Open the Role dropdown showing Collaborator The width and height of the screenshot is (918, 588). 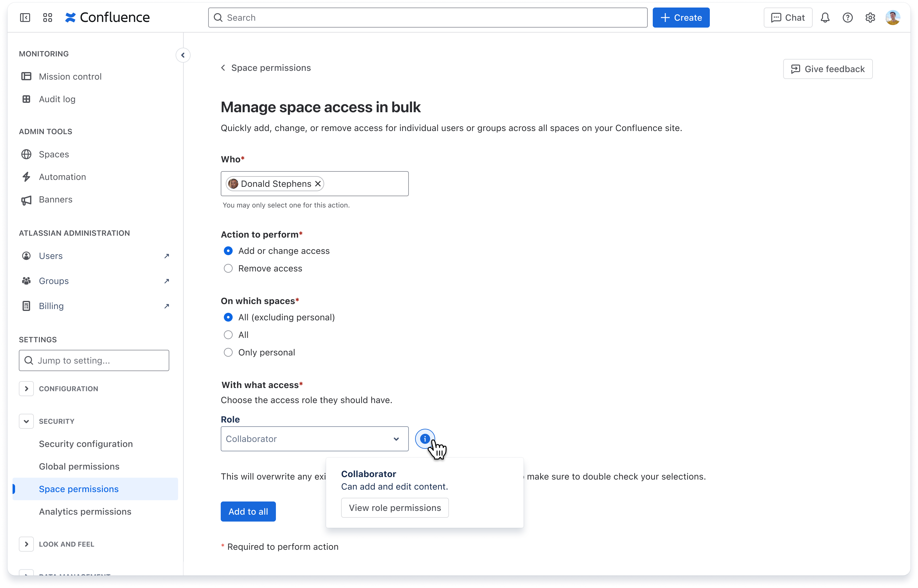point(314,439)
